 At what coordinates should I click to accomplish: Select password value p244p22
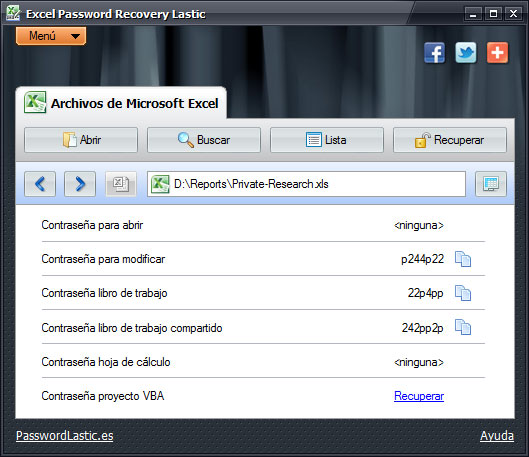point(422,259)
